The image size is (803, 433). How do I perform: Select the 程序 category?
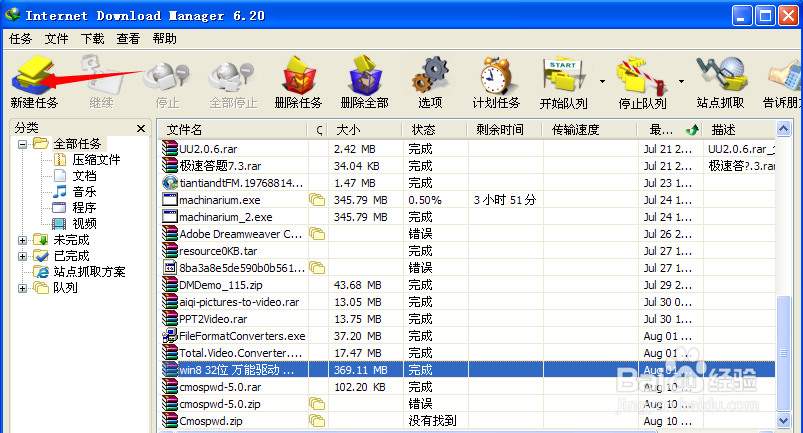(84, 207)
